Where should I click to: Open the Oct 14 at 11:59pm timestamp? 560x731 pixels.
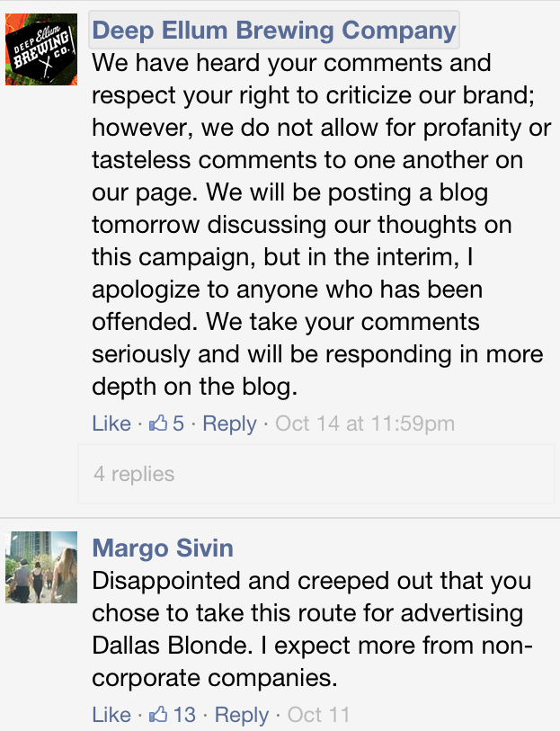click(x=365, y=423)
